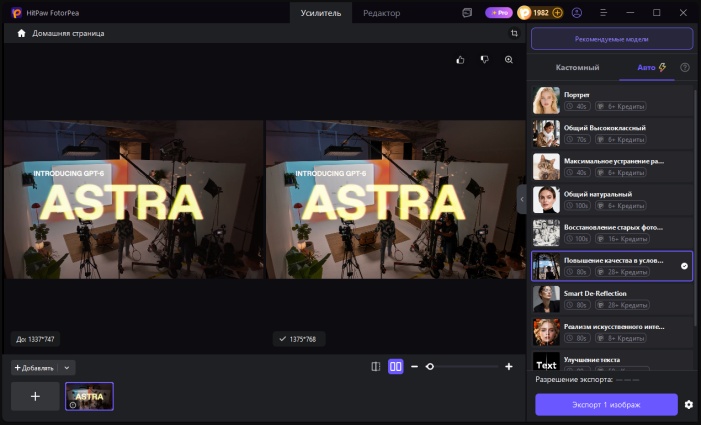Click the 1375*768 result size label
The width and height of the screenshot is (701, 425).
click(x=299, y=339)
